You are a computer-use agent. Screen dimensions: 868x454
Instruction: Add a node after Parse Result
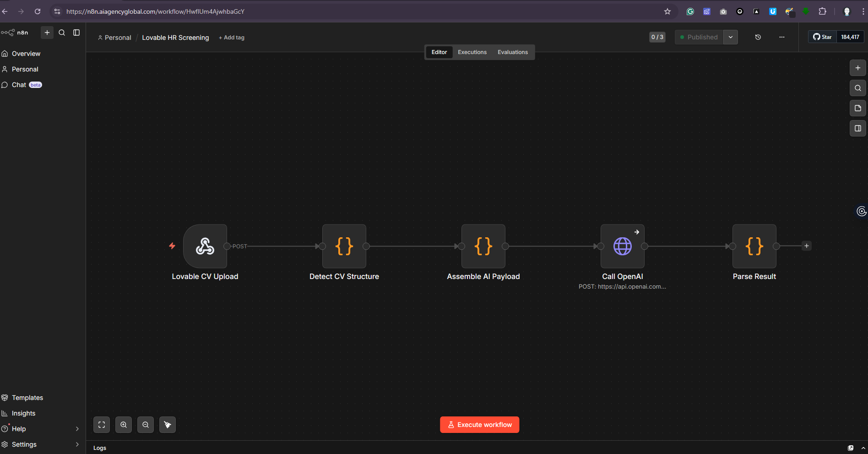pyautogui.click(x=807, y=246)
